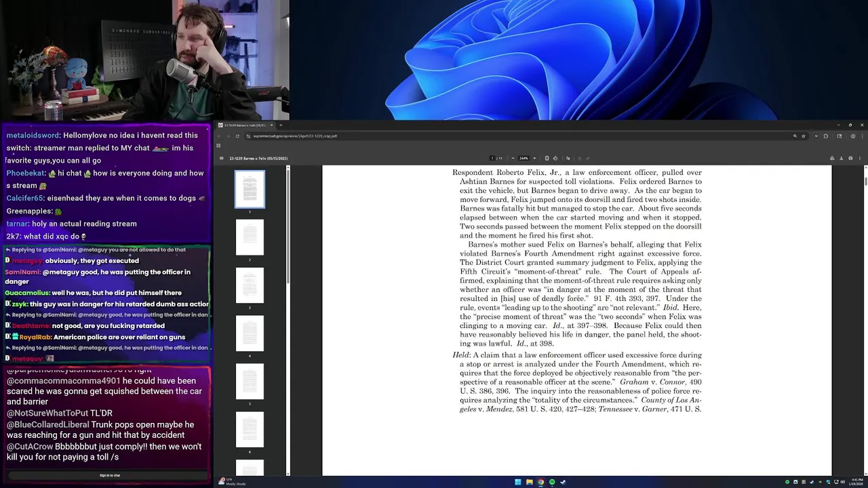868x488 pixels.
Task: Click the 244% zoom level field
Action: 524,158
